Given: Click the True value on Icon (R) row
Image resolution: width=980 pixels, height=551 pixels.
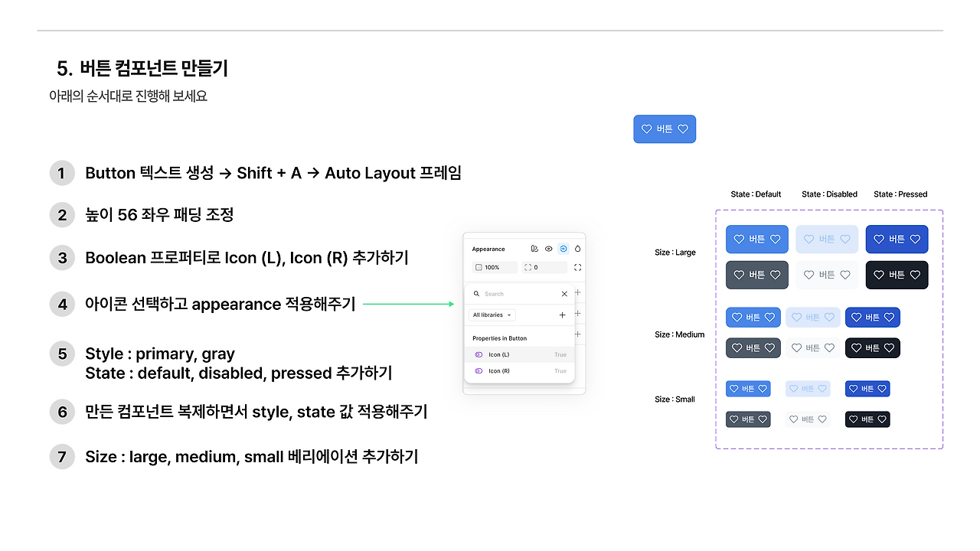Looking at the screenshot, I should (560, 371).
